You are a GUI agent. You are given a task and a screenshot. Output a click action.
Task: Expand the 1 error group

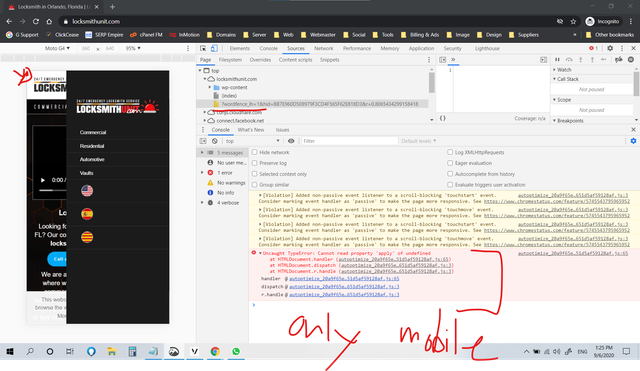202,173
